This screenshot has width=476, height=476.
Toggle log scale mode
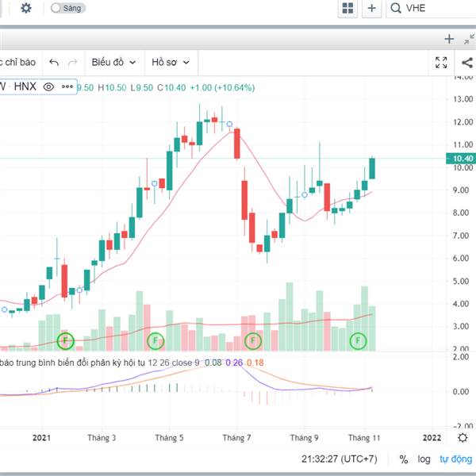pos(424,459)
